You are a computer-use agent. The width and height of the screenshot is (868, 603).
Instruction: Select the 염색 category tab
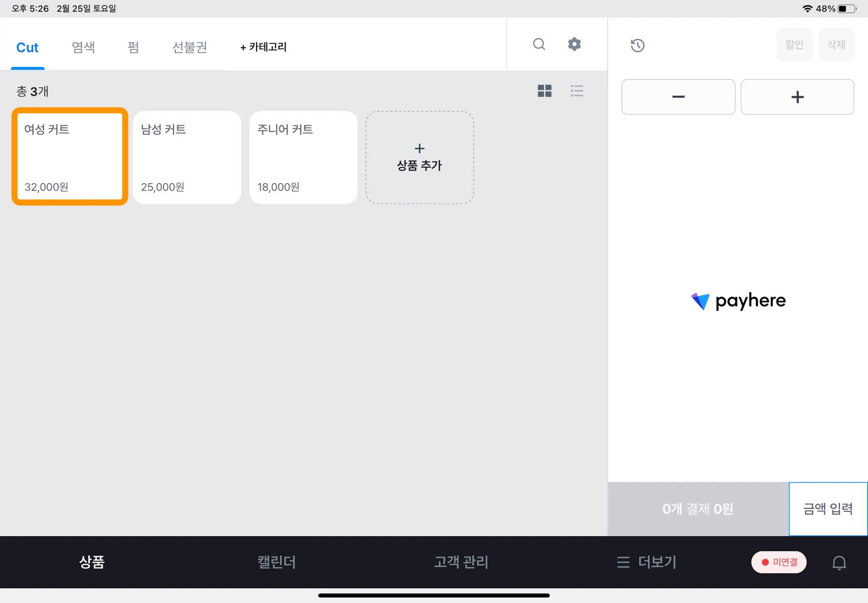pos(83,47)
